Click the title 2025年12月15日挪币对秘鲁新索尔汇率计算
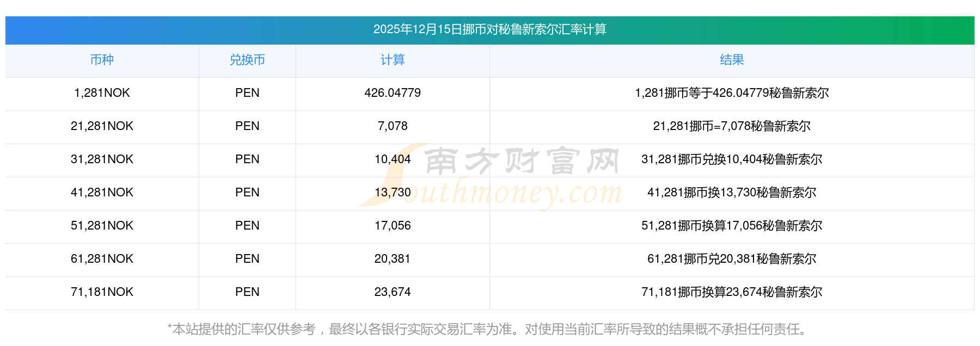The width and height of the screenshot is (980, 346). coord(490,29)
